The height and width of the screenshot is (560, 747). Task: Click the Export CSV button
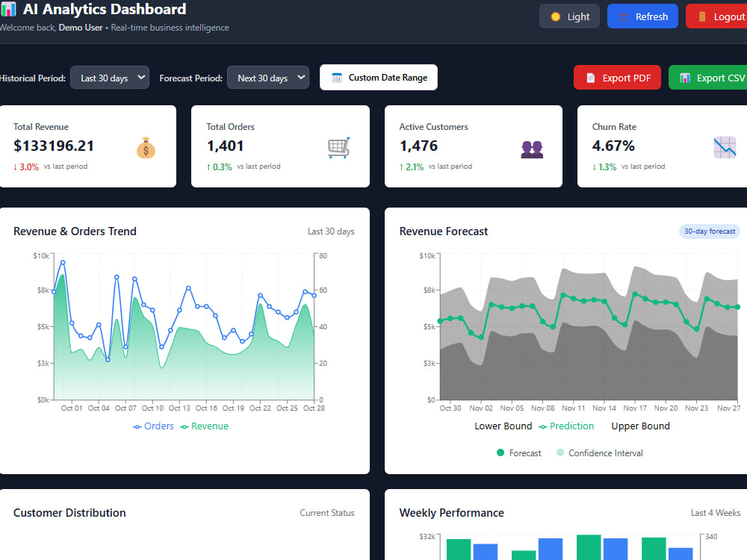708,78
